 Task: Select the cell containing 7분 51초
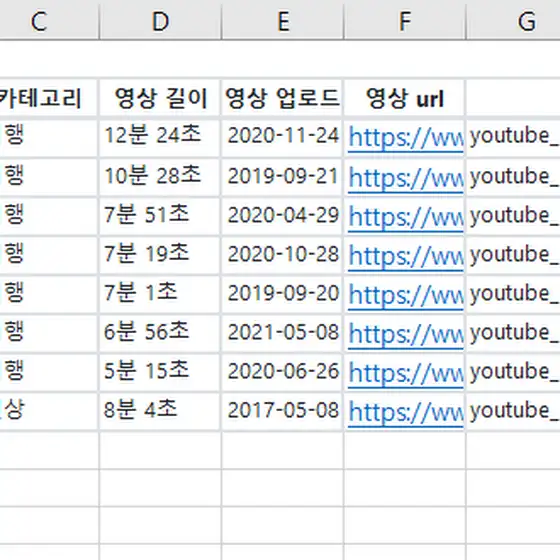160,216
